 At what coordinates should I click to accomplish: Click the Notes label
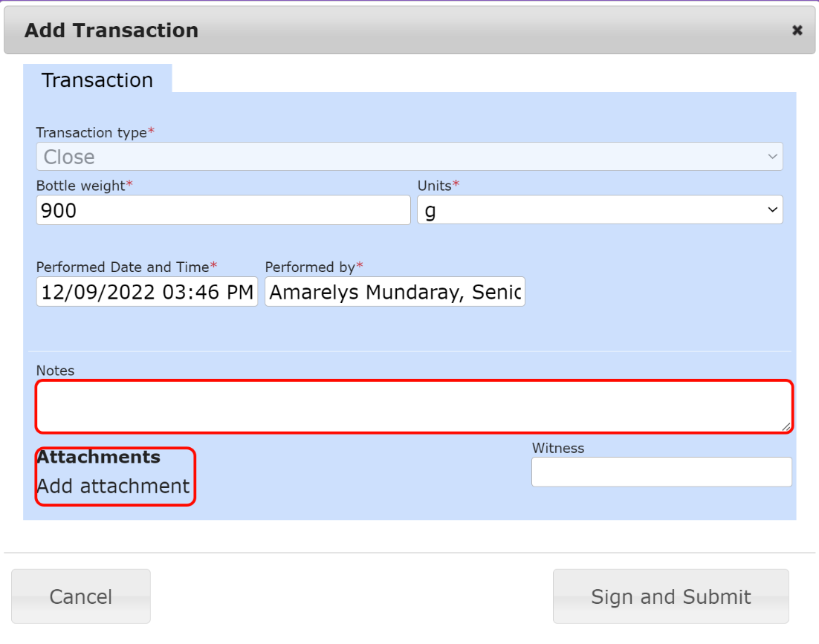(56, 370)
